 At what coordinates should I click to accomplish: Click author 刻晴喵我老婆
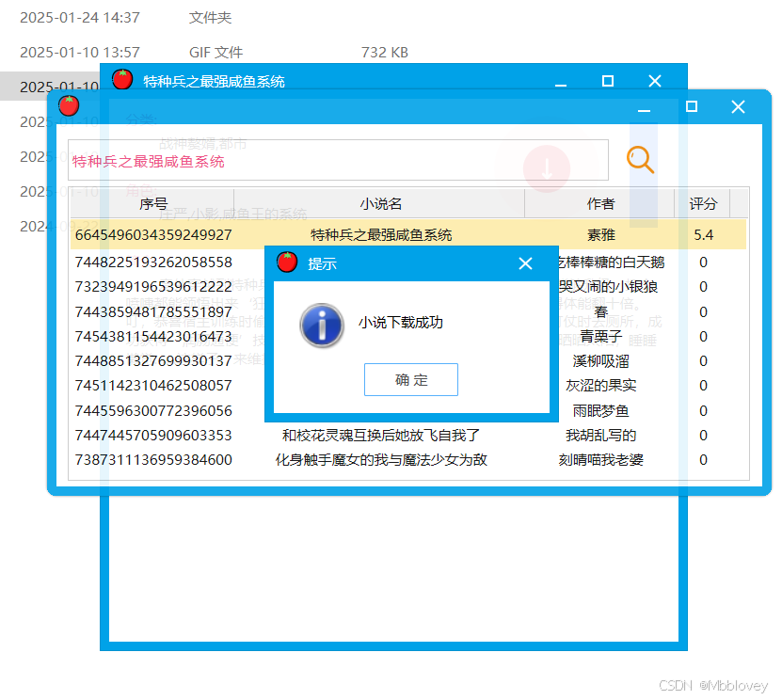[601, 460]
